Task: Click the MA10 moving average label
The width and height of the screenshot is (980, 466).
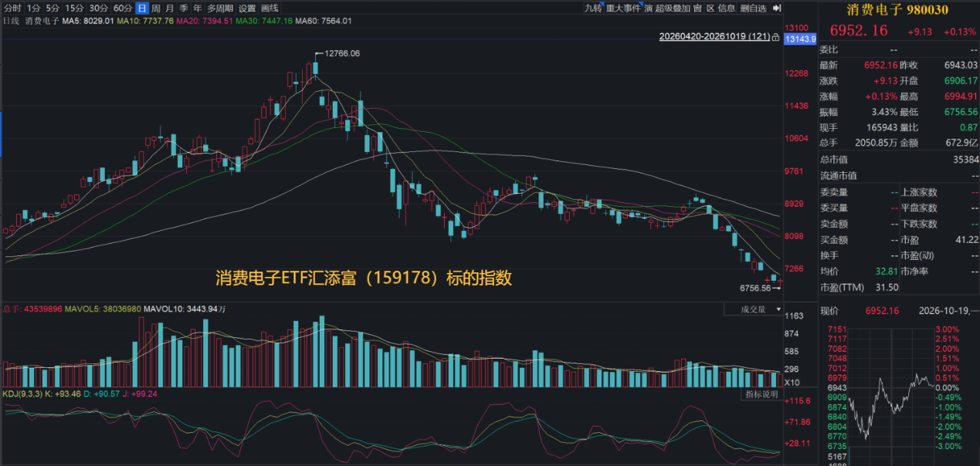Action: 145,21
